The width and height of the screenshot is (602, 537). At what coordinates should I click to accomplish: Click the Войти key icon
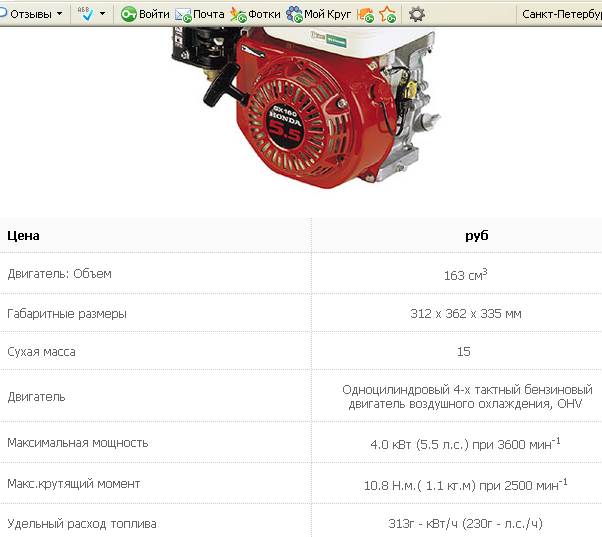(x=129, y=14)
